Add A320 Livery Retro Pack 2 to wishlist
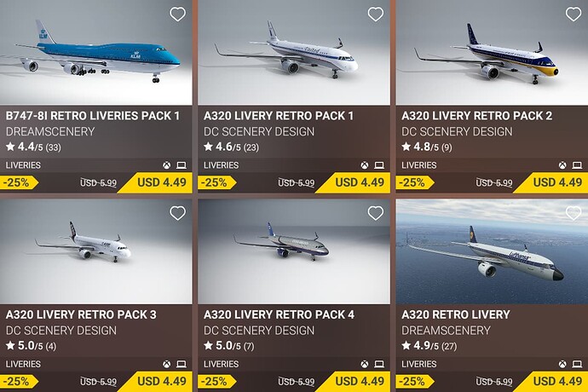The height and width of the screenshot is (392, 588). [x=573, y=14]
